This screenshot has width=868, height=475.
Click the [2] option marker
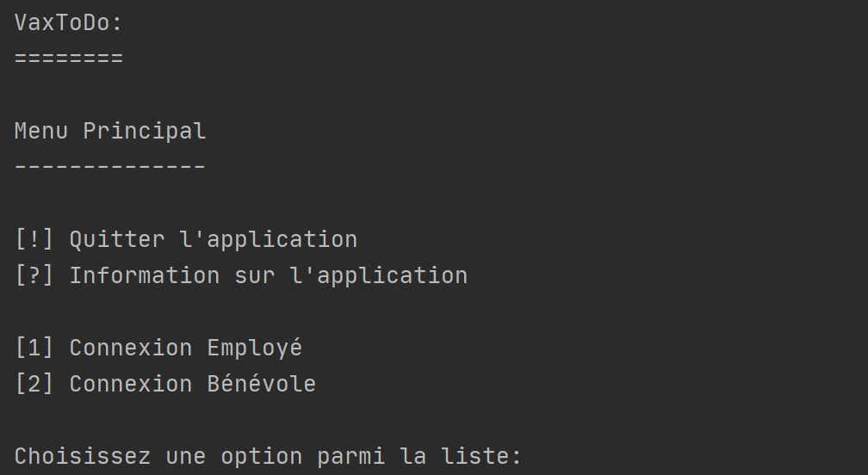(34, 384)
